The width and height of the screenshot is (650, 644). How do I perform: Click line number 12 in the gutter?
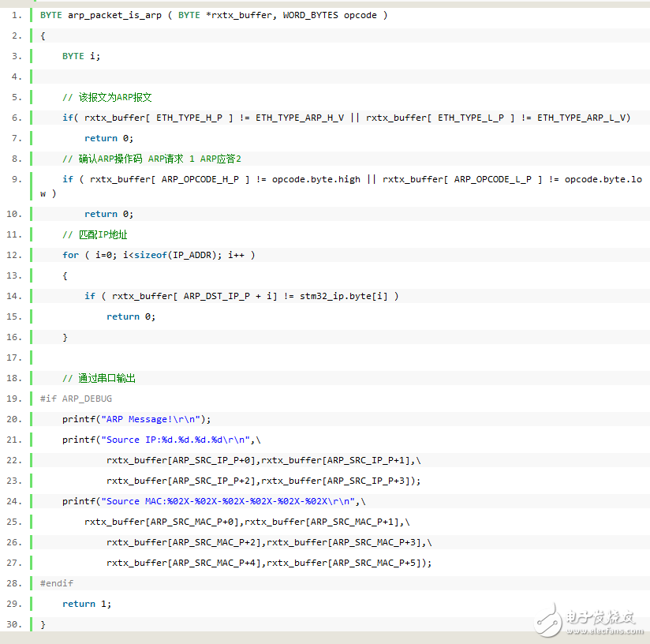coord(13,255)
